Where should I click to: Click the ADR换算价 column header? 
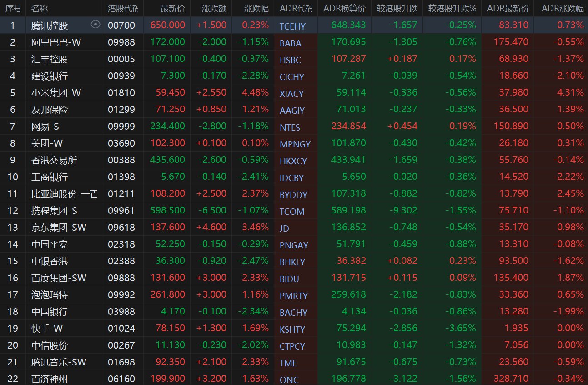pos(344,9)
